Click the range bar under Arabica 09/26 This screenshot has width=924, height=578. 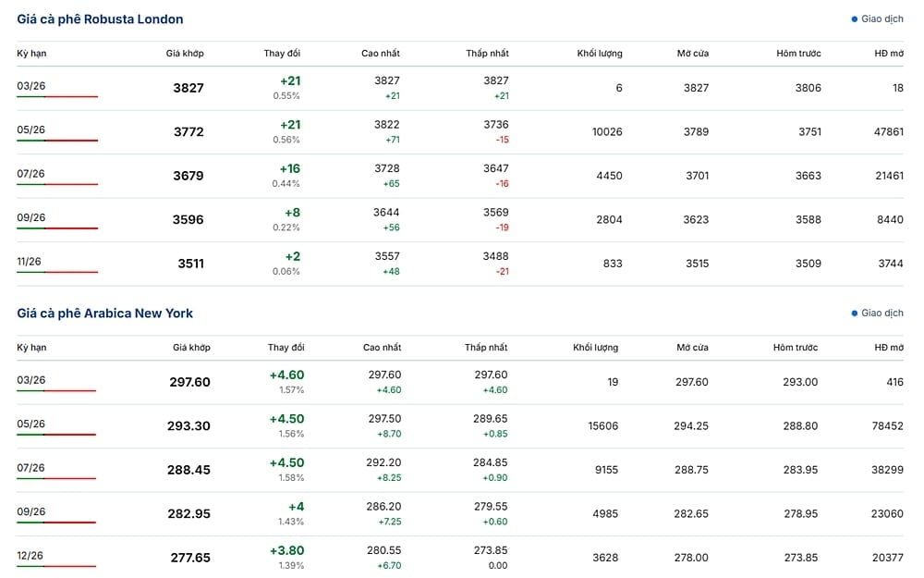click(x=57, y=523)
